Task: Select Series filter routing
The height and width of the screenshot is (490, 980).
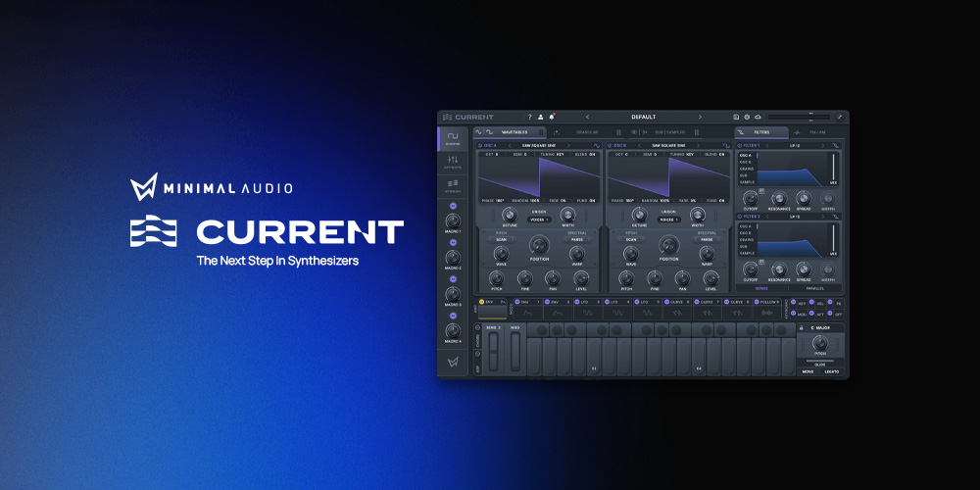Action: [761, 289]
